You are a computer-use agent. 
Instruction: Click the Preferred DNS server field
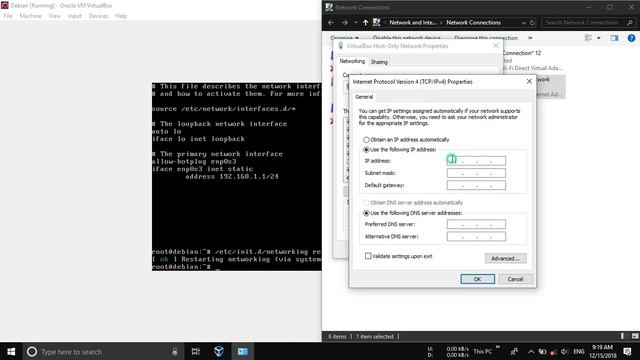[x=476, y=224]
